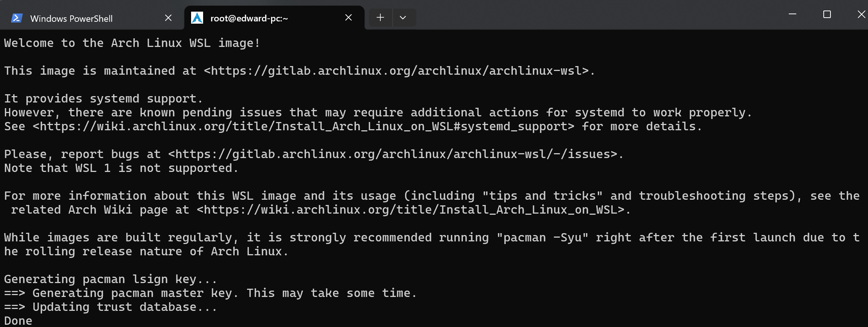Image resolution: width=868 pixels, height=327 pixels.
Task: Click the "It provides systemd support." line
Action: click(x=103, y=98)
